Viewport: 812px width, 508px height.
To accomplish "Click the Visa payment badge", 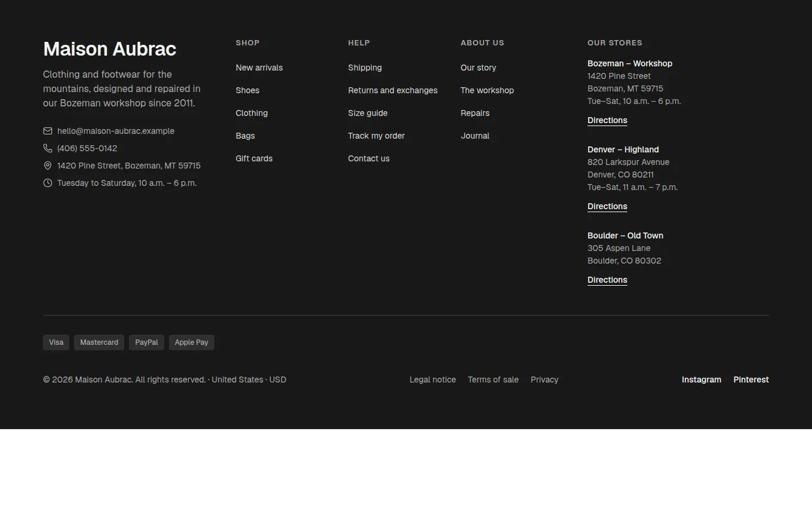I will point(56,342).
